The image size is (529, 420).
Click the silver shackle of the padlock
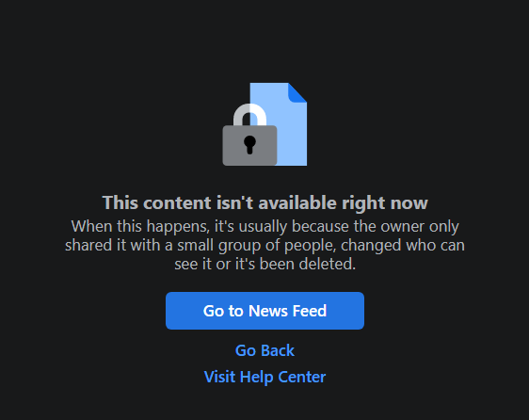click(x=250, y=115)
